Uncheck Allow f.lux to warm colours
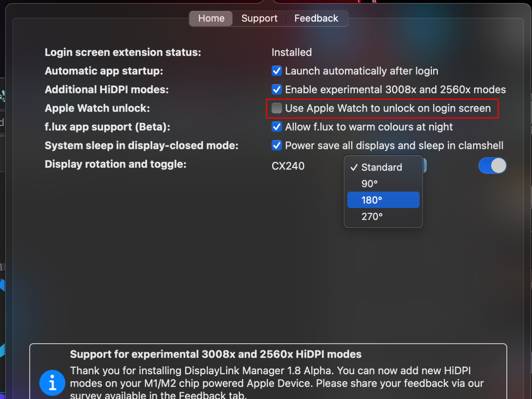The width and height of the screenshot is (532, 399). pos(277,127)
